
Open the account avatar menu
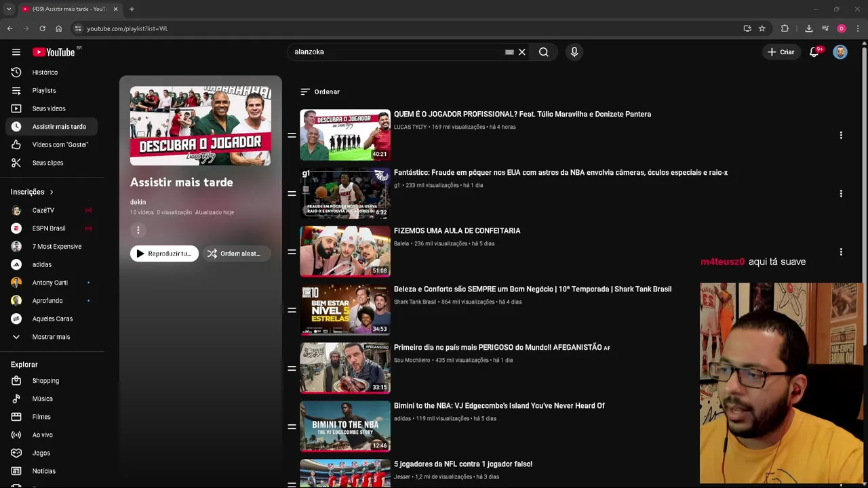(x=840, y=52)
